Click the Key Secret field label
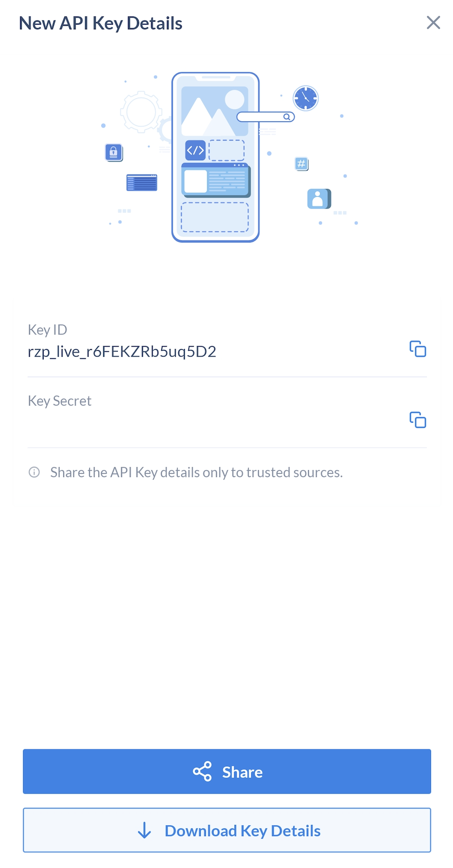 (x=60, y=401)
